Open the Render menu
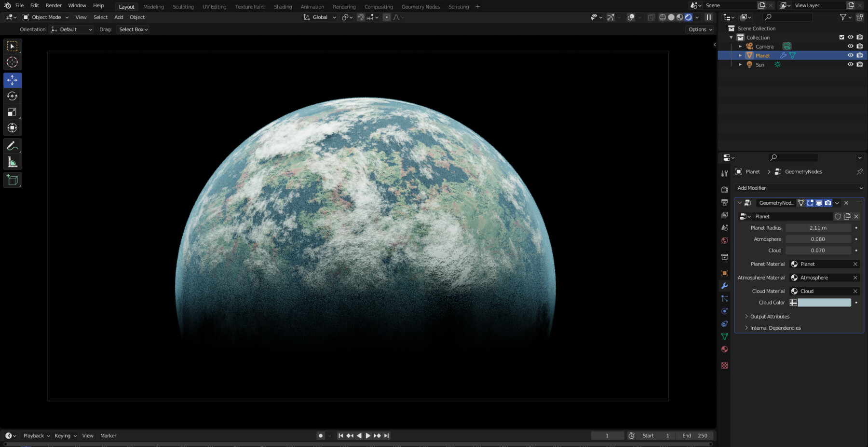868x447 pixels. tap(54, 5)
